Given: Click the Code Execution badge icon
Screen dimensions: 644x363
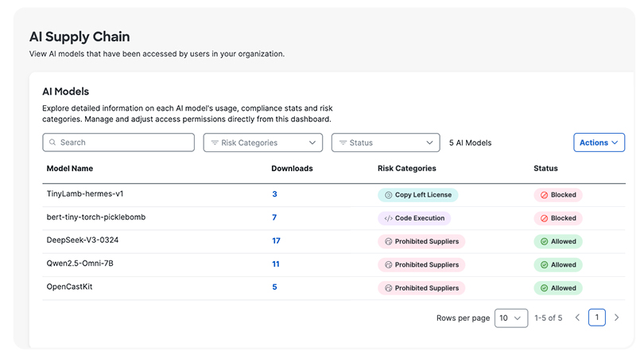Looking at the screenshot, I should pos(388,217).
